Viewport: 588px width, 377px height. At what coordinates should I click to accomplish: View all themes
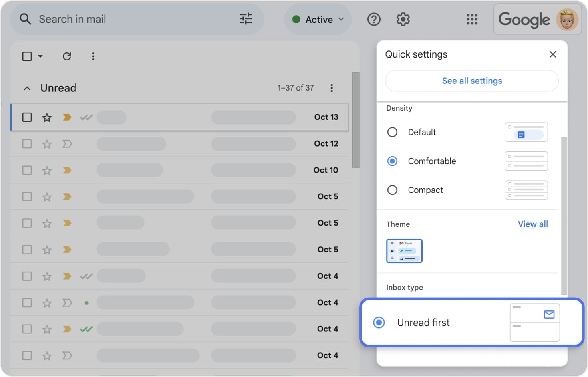[533, 224]
